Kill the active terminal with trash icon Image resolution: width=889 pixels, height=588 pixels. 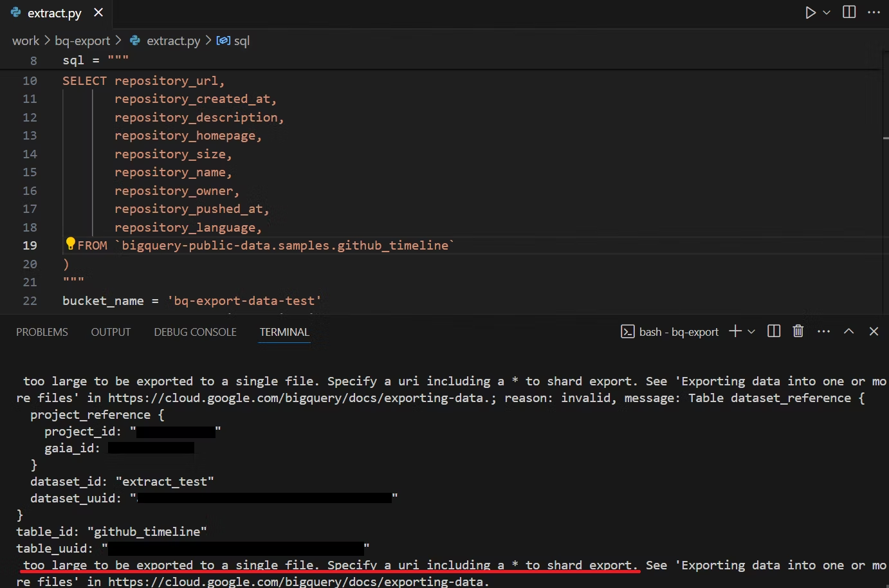pos(798,331)
